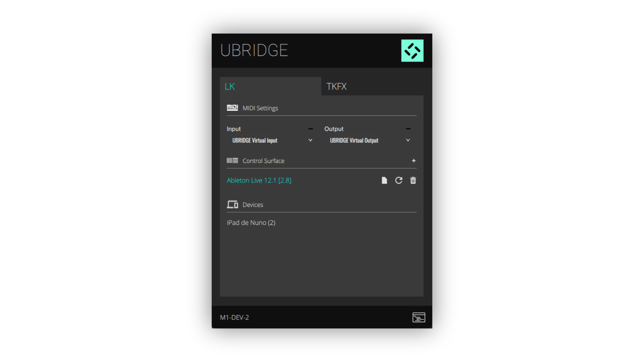Click the Output label
Screen dimensions: 644x362
pos(334,129)
